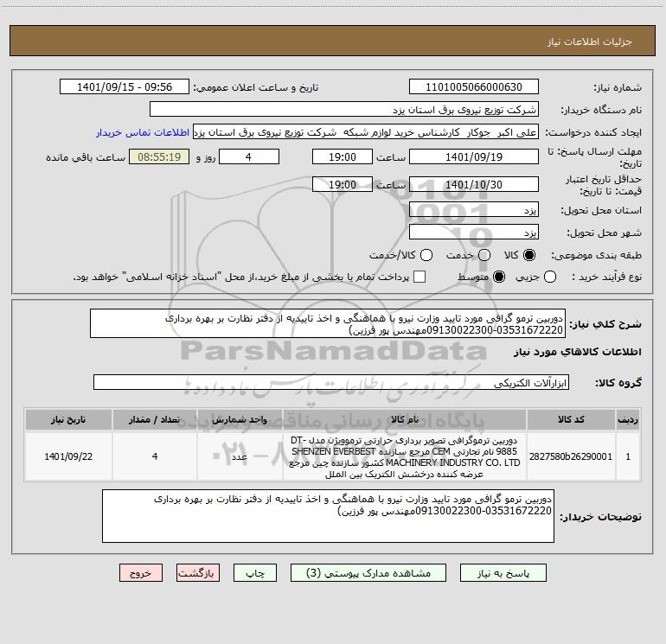Click the پاسخ به نیاز button
This screenshot has width=666, height=644.
(503, 573)
